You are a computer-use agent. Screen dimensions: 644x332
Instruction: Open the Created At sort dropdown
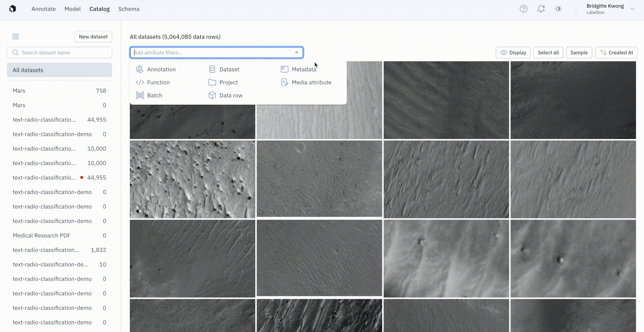click(616, 53)
